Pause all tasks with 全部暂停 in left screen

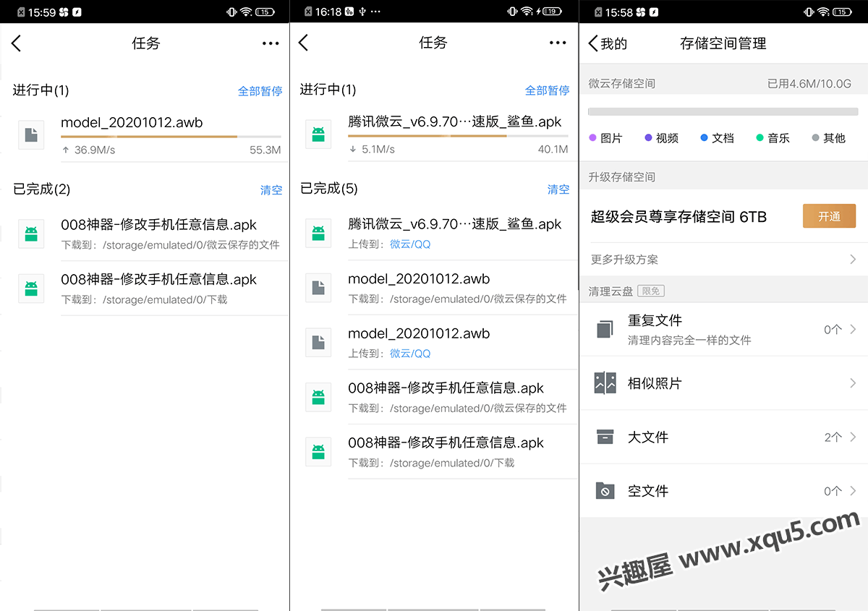point(260,91)
